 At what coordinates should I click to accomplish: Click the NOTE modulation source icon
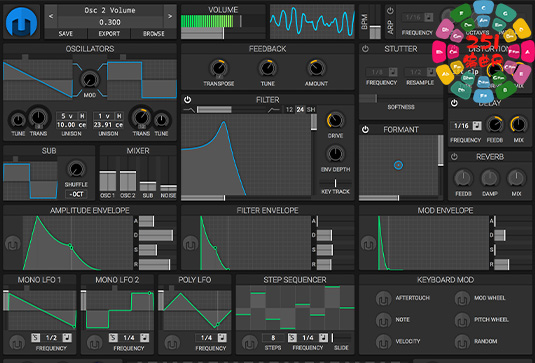tap(383, 321)
